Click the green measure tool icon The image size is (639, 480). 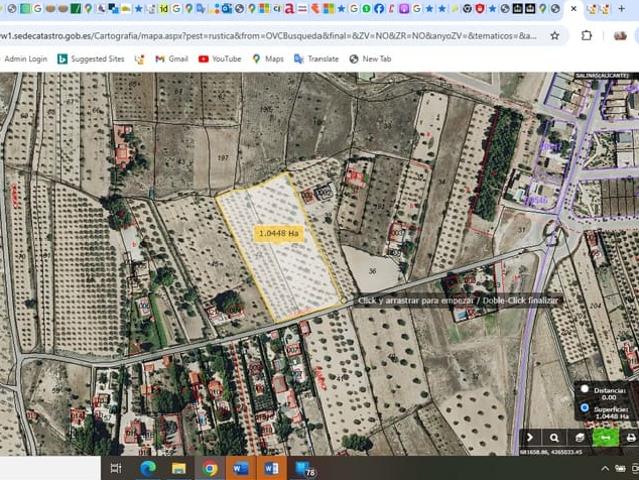coord(604,437)
